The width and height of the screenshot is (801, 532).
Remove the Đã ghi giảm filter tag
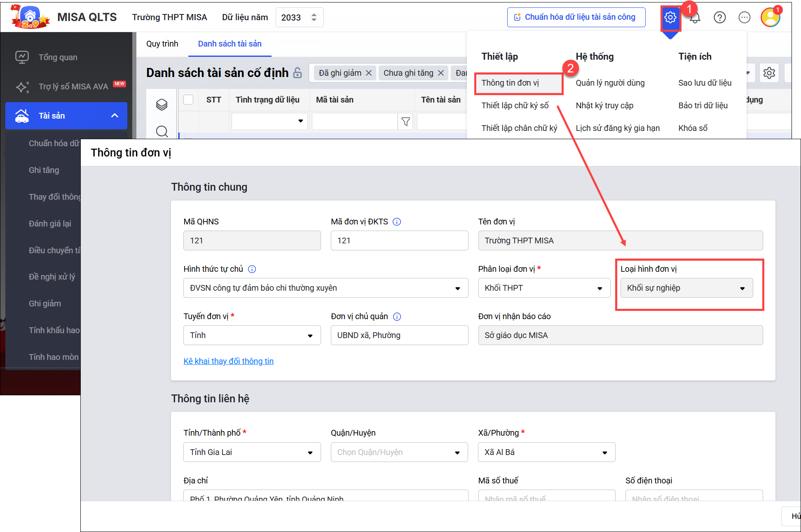tap(369, 73)
